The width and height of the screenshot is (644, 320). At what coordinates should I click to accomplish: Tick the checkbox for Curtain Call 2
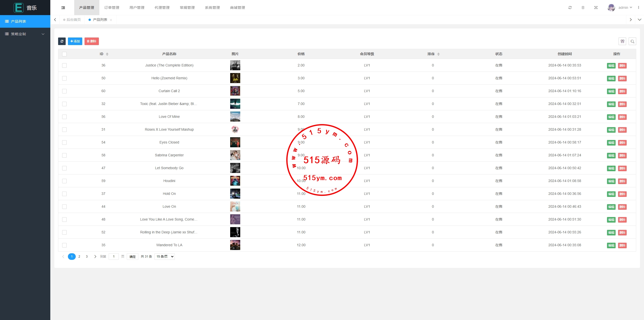point(64,91)
